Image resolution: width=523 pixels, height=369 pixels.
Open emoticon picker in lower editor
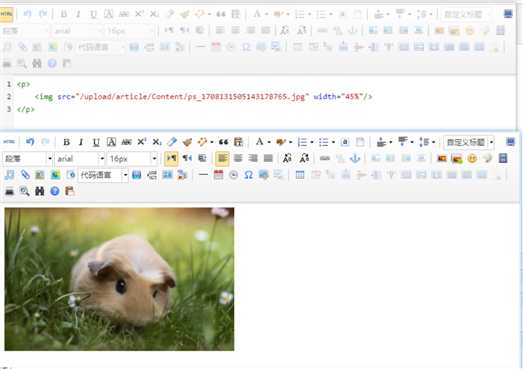click(472, 158)
